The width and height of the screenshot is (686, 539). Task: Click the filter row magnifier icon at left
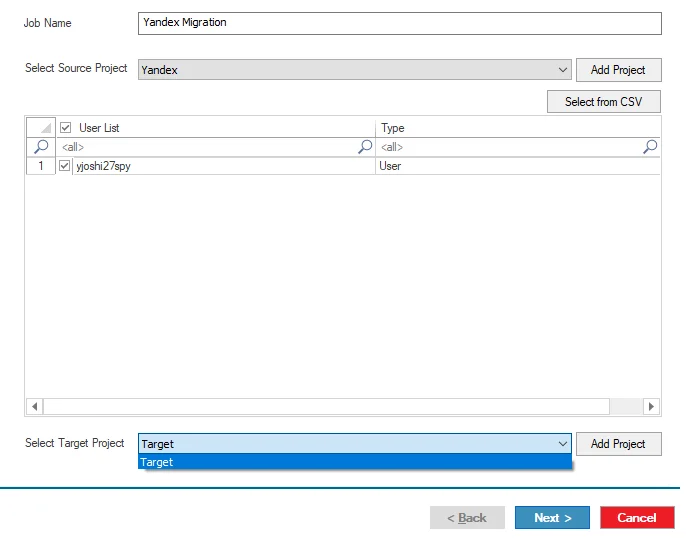(x=41, y=147)
